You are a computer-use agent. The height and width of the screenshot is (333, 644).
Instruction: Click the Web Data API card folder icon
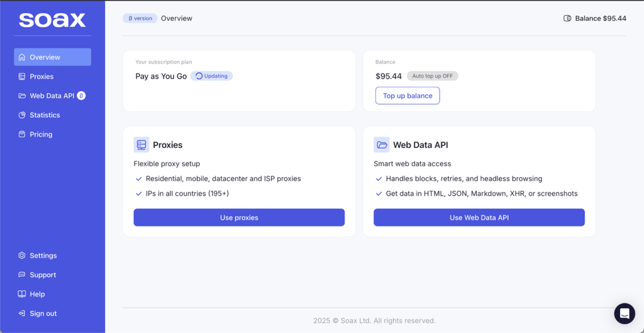pyautogui.click(x=382, y=145)
